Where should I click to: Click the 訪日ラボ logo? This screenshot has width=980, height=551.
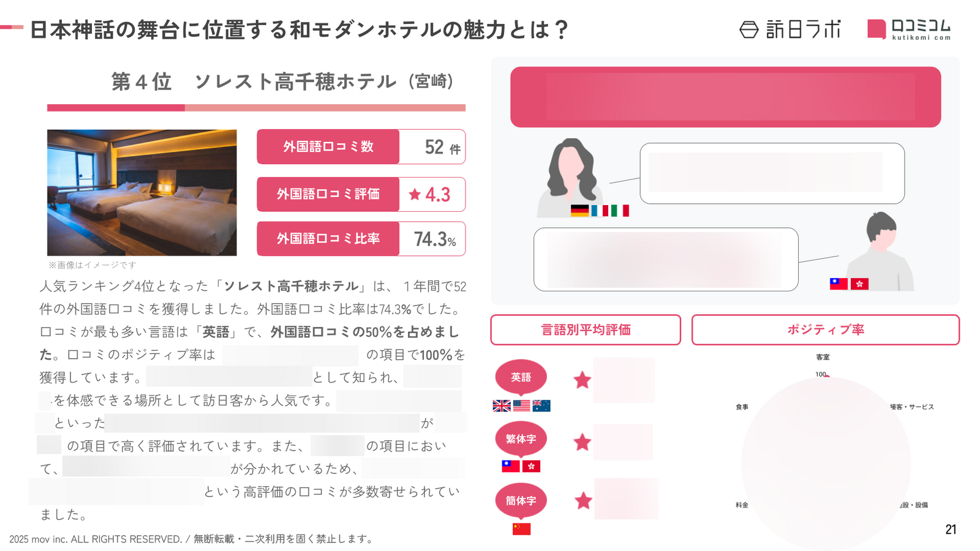pyautogui.click(x=790, y=29)
